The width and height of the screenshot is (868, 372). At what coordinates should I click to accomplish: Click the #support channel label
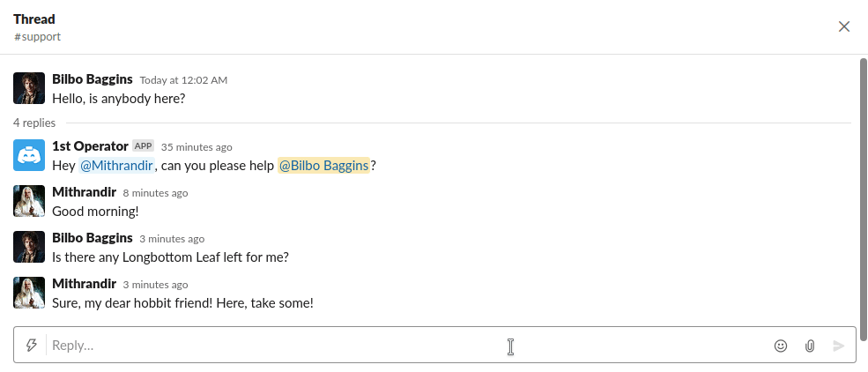[37, 37]
